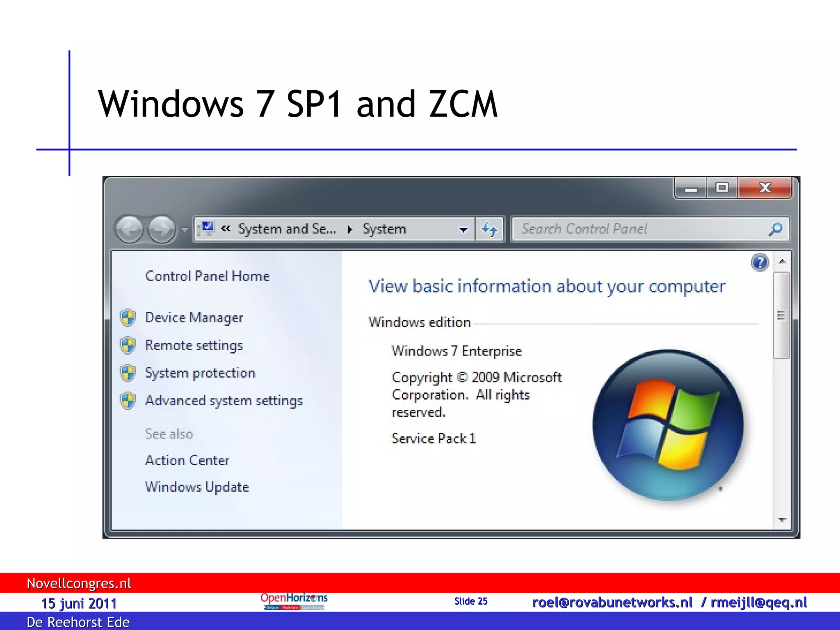Screen dimensions: 840x630
Task: Open Device Manager link
Action: [194, 318]
